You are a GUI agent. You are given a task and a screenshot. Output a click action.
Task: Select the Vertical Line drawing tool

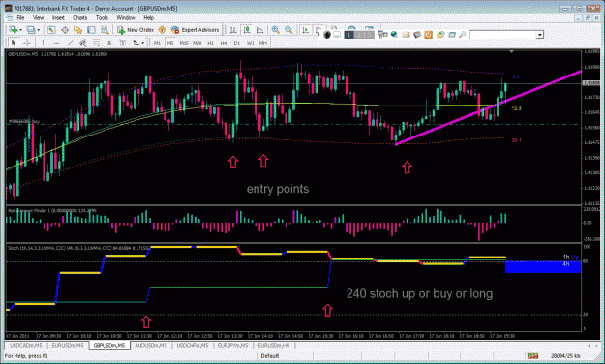43,43
